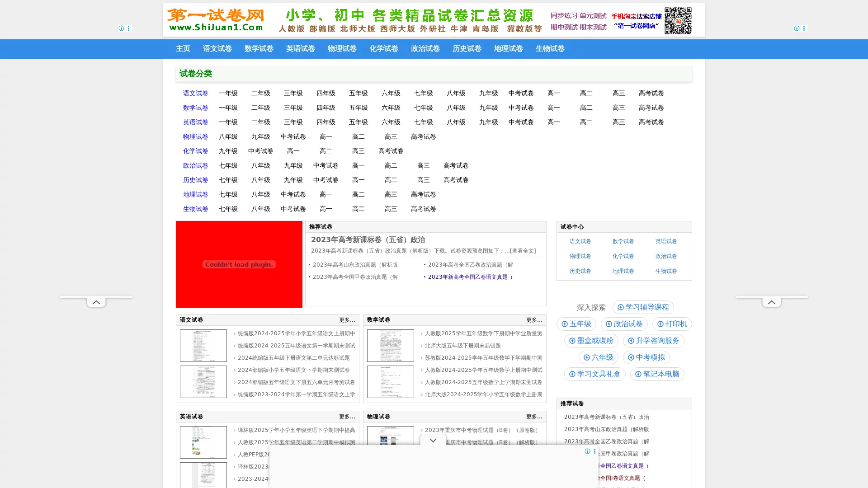
Task: Click the 打印机 search suggestion chip
Action: coord(672,324)
